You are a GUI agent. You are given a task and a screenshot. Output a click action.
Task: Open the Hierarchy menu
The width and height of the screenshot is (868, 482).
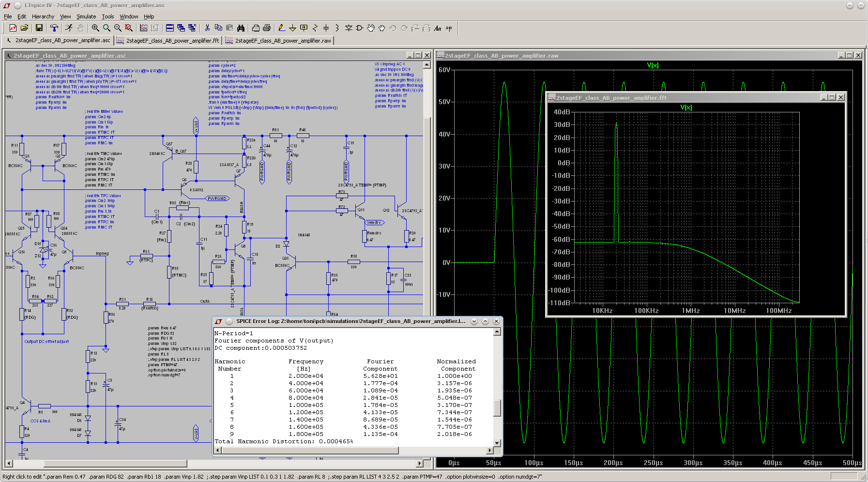click(x=43, y=16)
